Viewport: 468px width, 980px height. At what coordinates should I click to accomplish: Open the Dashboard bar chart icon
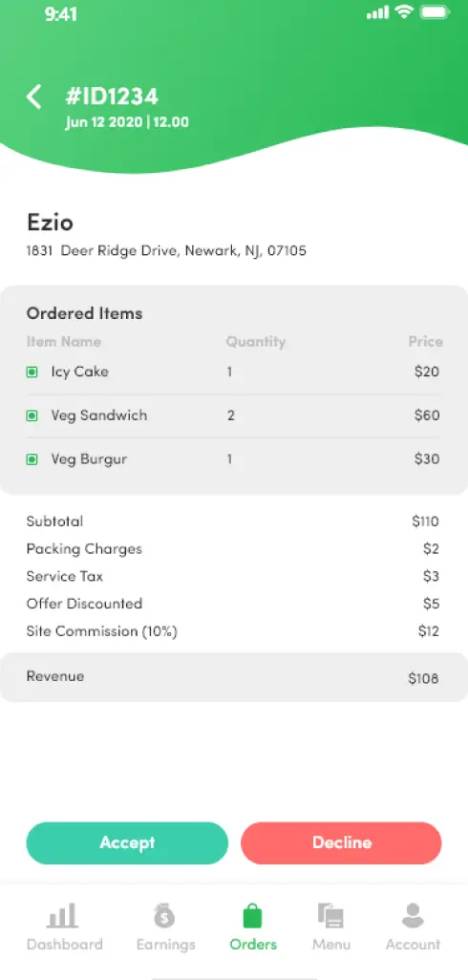click(62, 916)
